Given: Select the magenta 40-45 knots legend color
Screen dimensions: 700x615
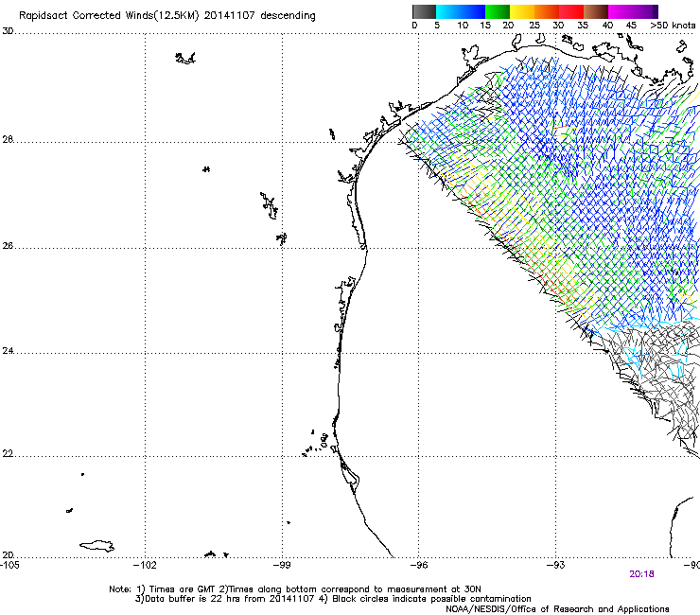Looking at the screenshot, I should point(621,11).
